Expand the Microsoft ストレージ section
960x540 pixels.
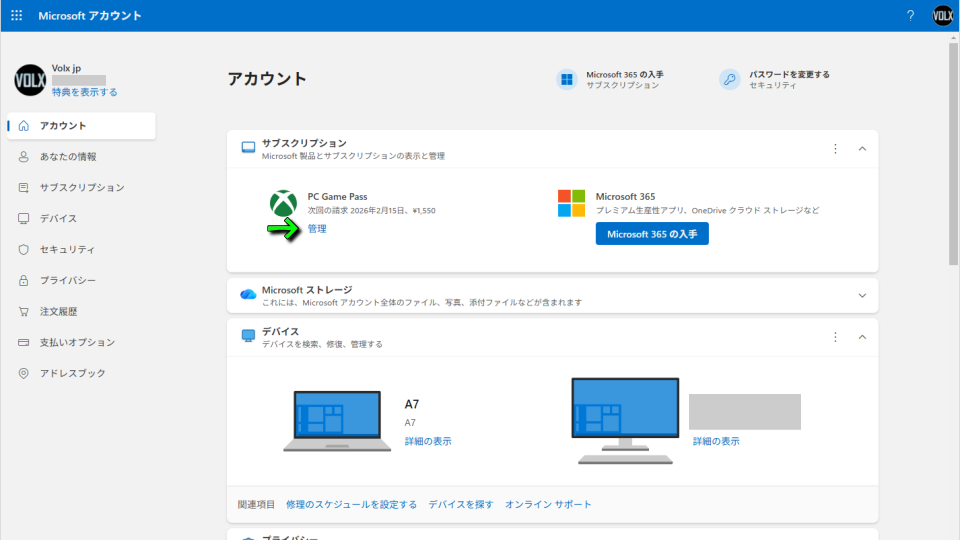tap(862, 295)
